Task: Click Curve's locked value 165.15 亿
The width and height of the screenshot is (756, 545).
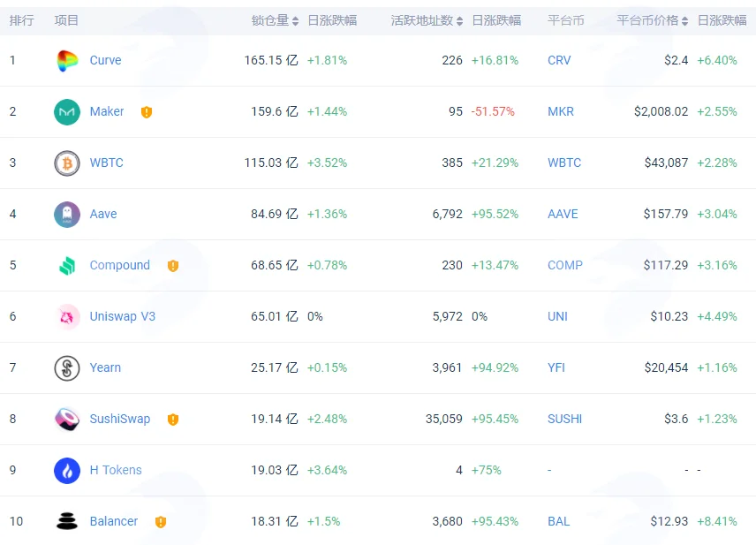Action: pyautogui.click(x=271, y=60)
